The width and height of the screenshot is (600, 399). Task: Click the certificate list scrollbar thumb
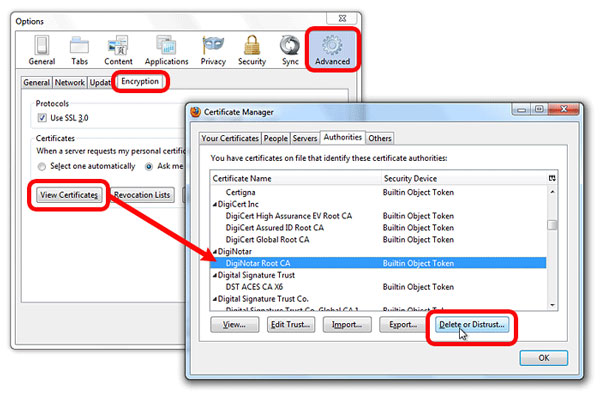(552, 225)
